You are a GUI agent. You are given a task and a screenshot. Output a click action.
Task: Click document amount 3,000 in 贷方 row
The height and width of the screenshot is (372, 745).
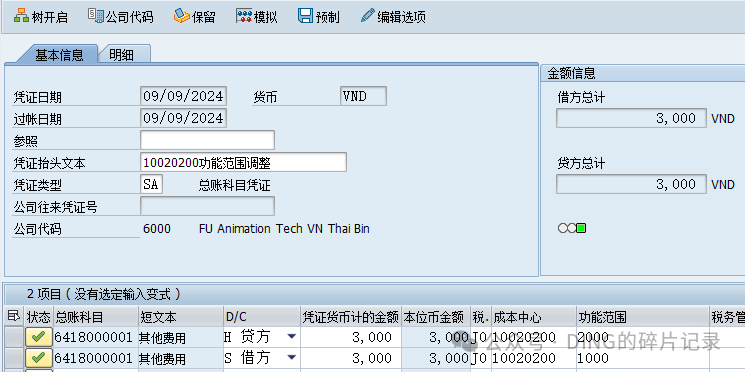point(351,337)
